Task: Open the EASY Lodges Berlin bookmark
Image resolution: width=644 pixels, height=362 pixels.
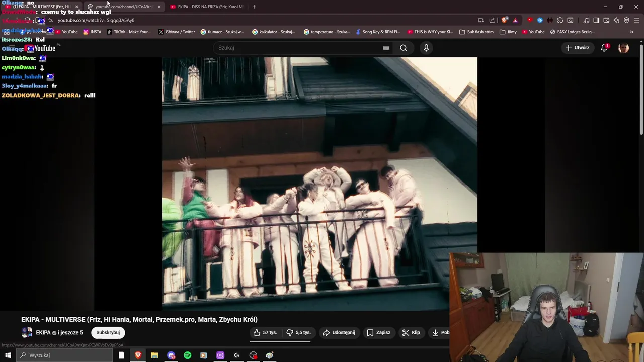Action: coord(573,32)
